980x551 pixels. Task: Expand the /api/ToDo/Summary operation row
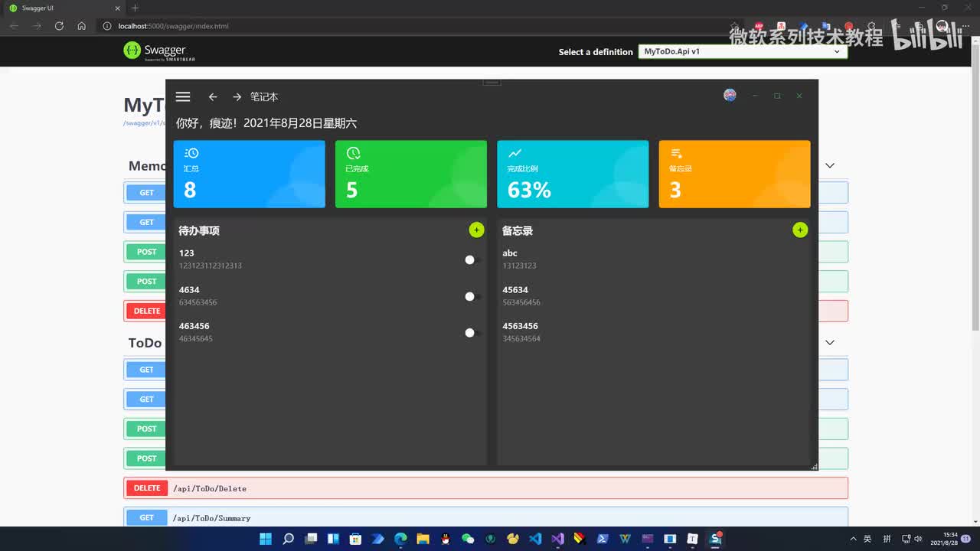click(x=485, y=518)
